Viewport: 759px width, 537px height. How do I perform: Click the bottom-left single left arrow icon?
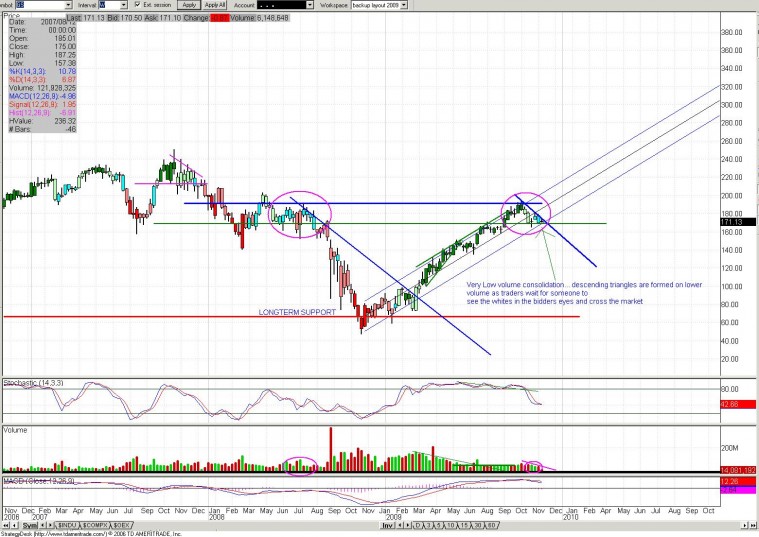[14, 525]
